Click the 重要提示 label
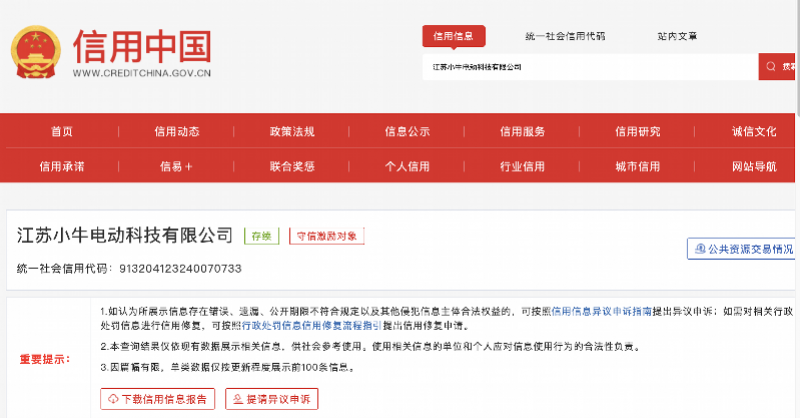800x418 pixels. pos(45,359)
